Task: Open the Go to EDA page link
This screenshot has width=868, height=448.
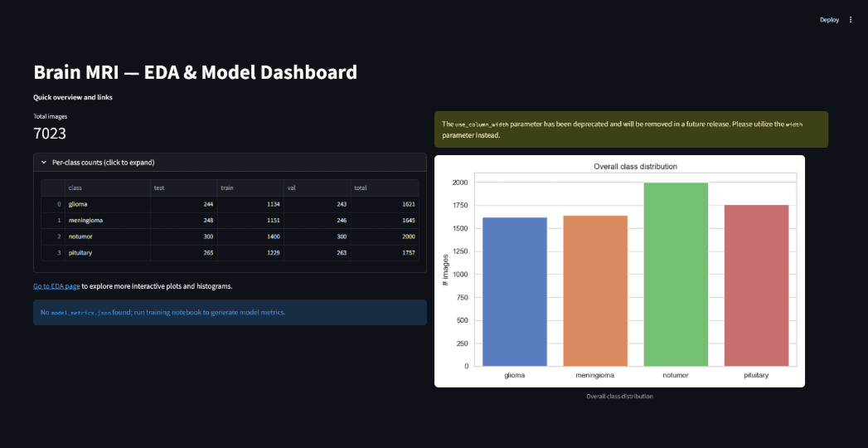Action: [56, 286]
